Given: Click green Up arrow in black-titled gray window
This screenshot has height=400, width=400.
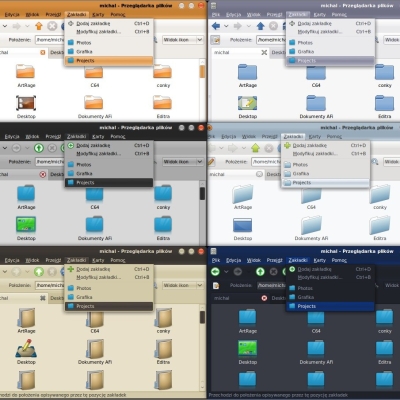Looking at the screenshot, I should [39, 148].
